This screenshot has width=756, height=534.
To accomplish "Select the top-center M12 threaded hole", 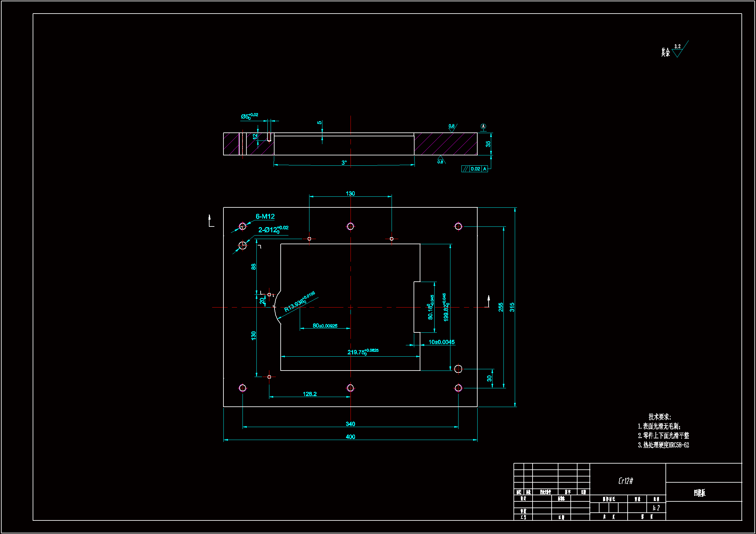I will coord(350,226).
